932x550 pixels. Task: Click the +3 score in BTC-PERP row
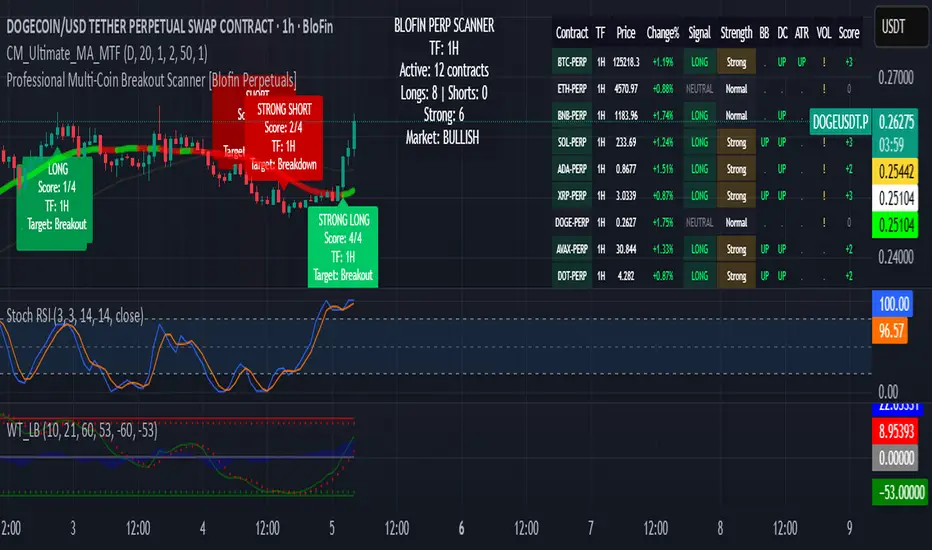tap(849, 62)
